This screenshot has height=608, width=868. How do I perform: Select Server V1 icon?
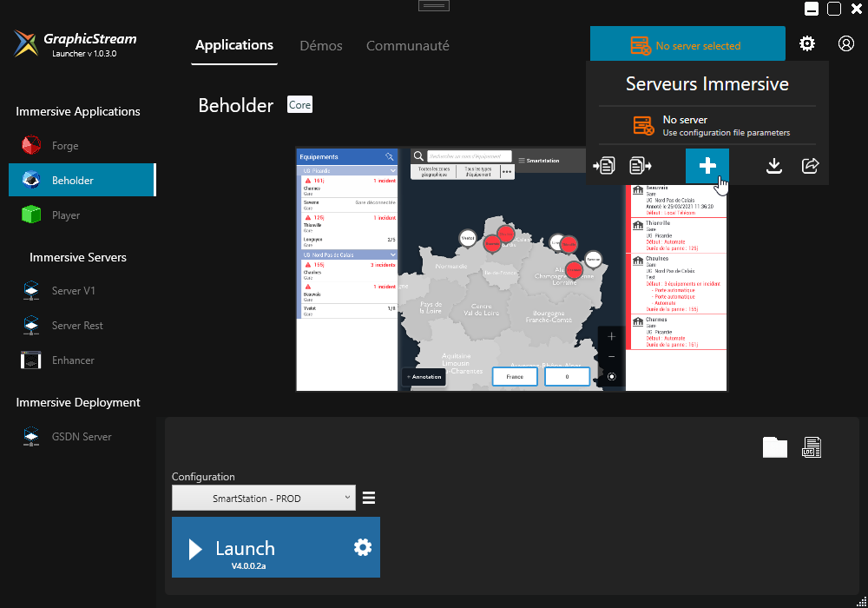pos(31,290)
